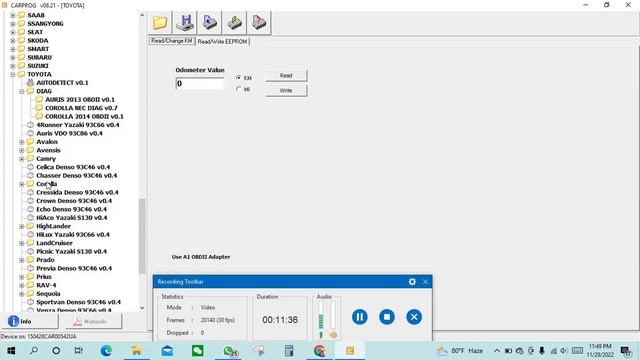Image resolution: width=640 pixels, height=360 pixels.
Task: Click the write chip toolbar icon with green arrow
Action: coord(234,22)
